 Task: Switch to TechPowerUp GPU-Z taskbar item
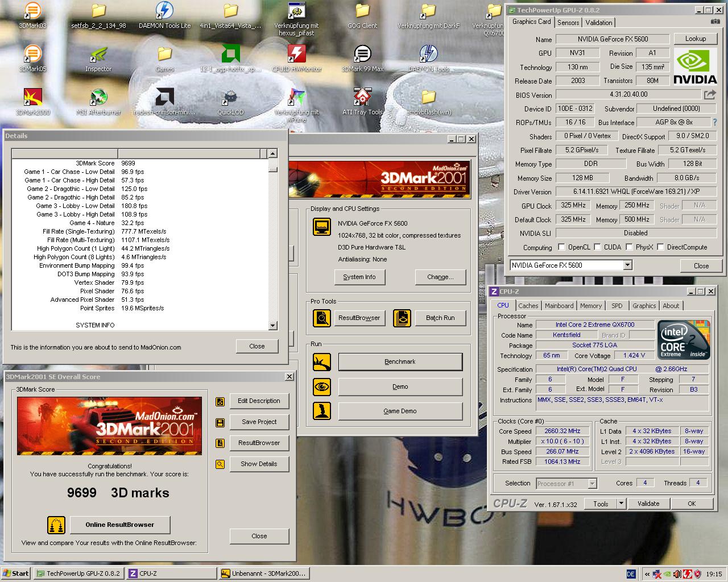[79, 573]
